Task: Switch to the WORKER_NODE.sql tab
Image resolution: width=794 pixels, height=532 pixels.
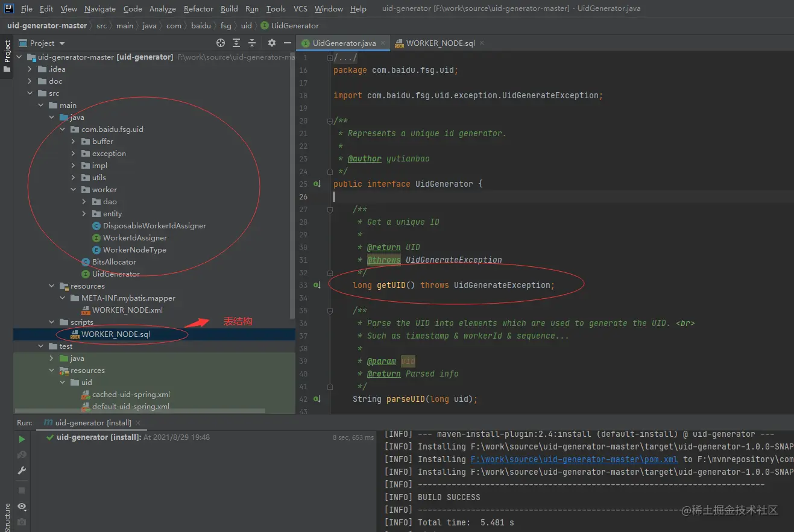Action: (441, 43)
